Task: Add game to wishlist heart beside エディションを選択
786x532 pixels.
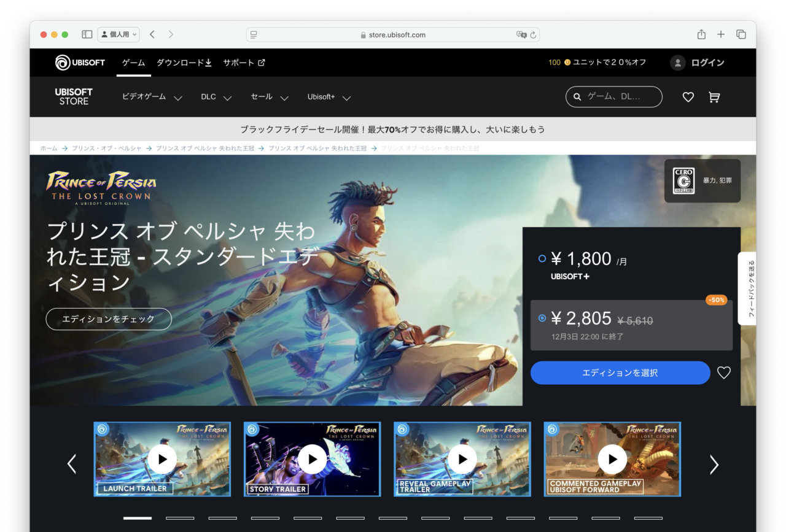Action: [724, 372]
